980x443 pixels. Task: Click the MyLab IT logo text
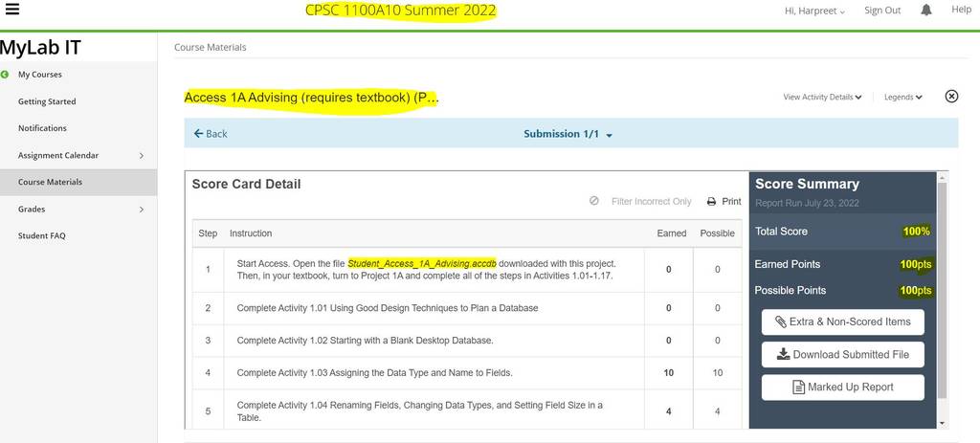[40, 48]
